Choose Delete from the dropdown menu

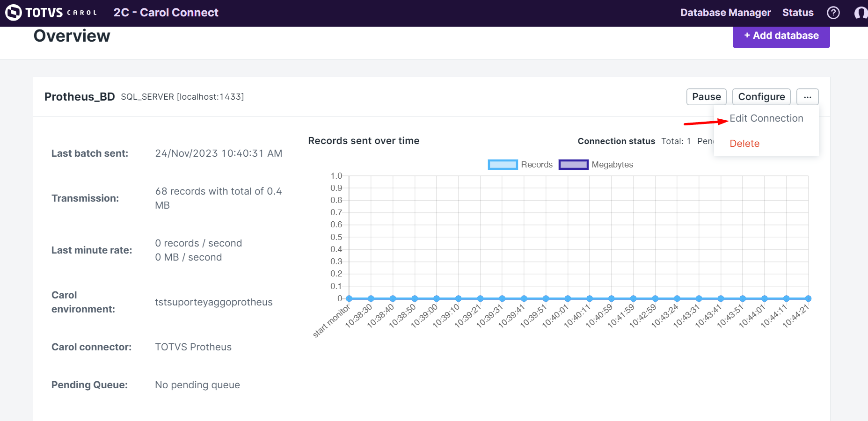tap(744, 144)
